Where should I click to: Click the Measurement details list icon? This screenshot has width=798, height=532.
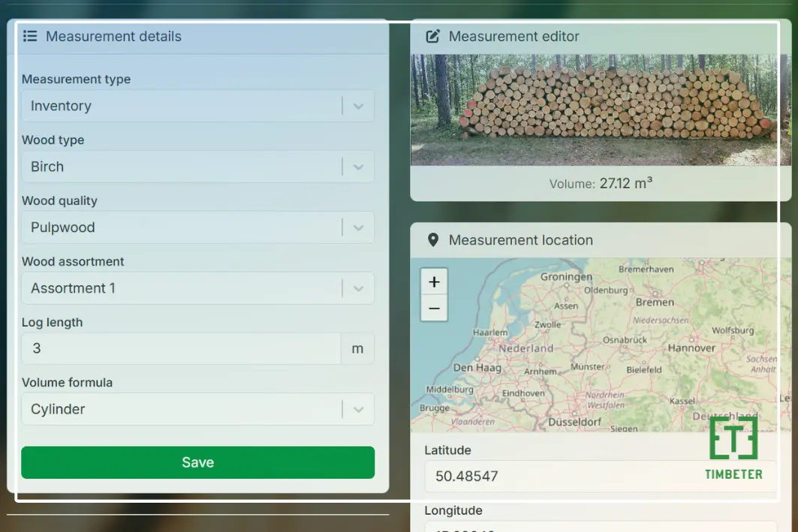[x=30, y=36]
